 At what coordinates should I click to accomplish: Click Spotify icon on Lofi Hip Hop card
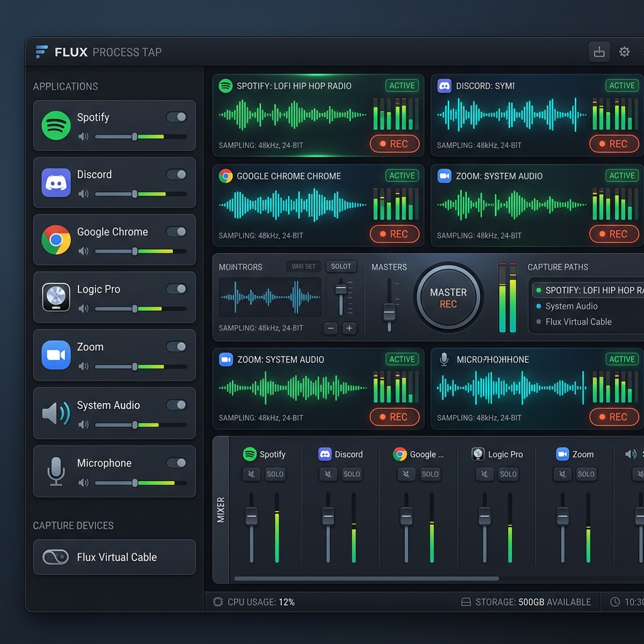(x=226, y=86)
